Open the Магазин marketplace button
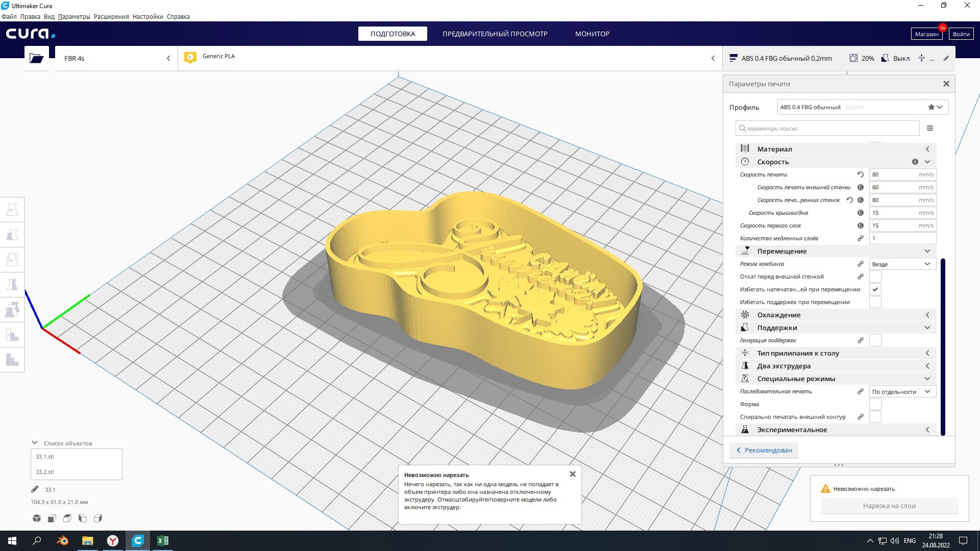This screenshot has width=980, height=551. point(926,34)
